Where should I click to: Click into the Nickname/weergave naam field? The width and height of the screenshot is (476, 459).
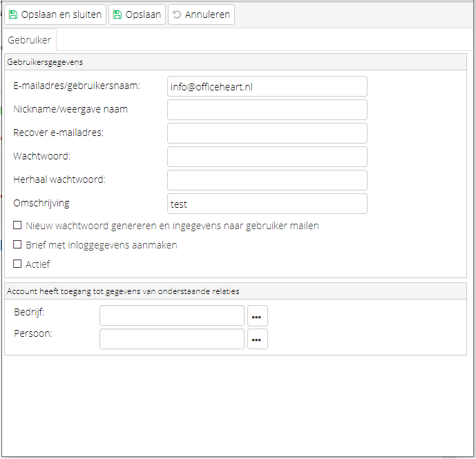267,110
